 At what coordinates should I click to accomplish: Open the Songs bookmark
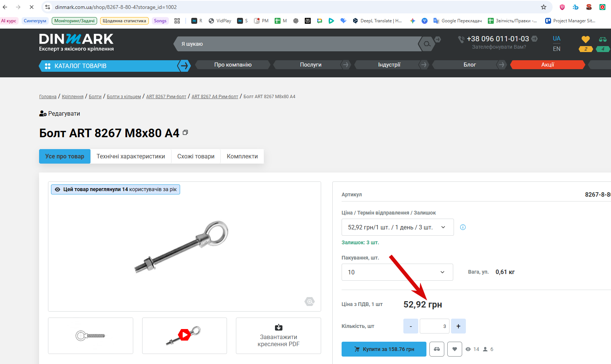[160, 21]
